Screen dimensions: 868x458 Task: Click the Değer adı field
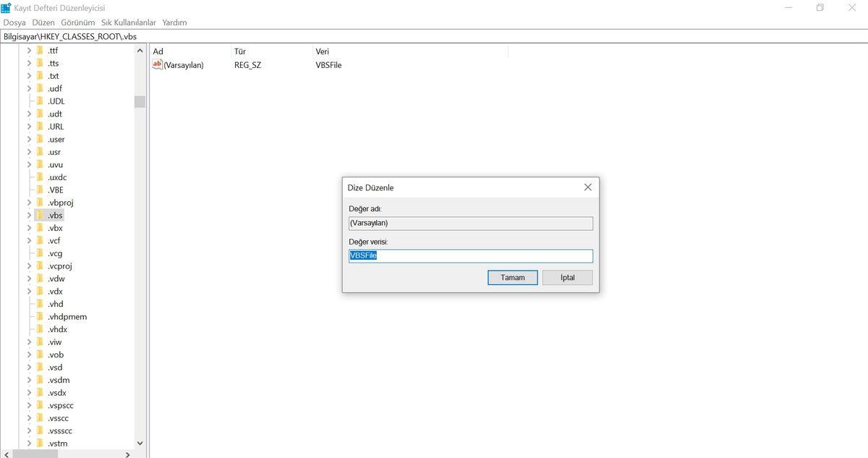[x=470, y=223]
